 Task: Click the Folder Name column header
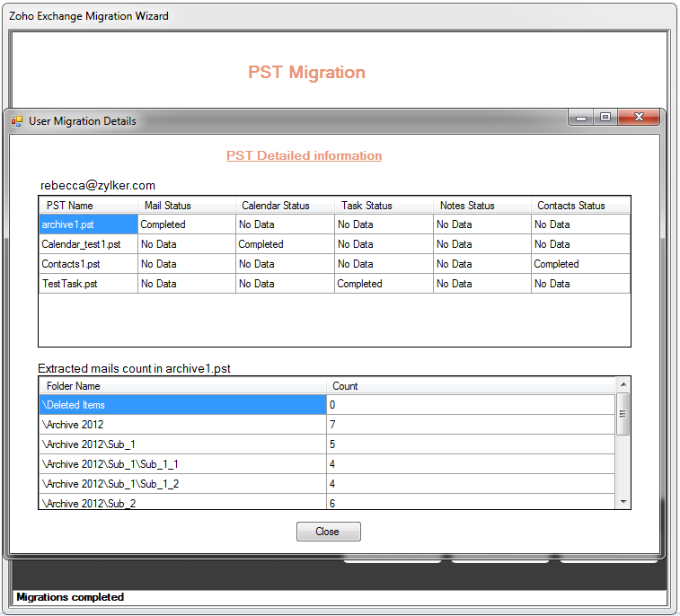[x=181, y=386]
